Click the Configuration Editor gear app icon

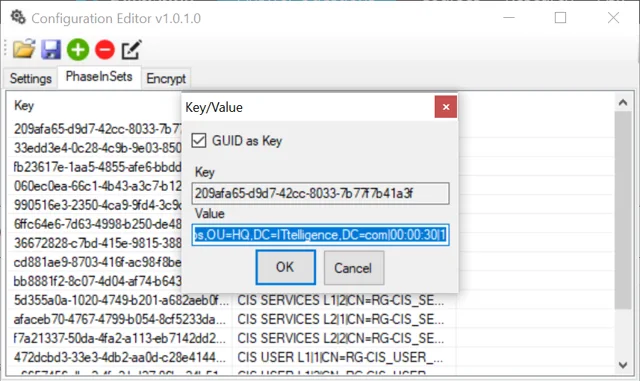tap(18, 17)
